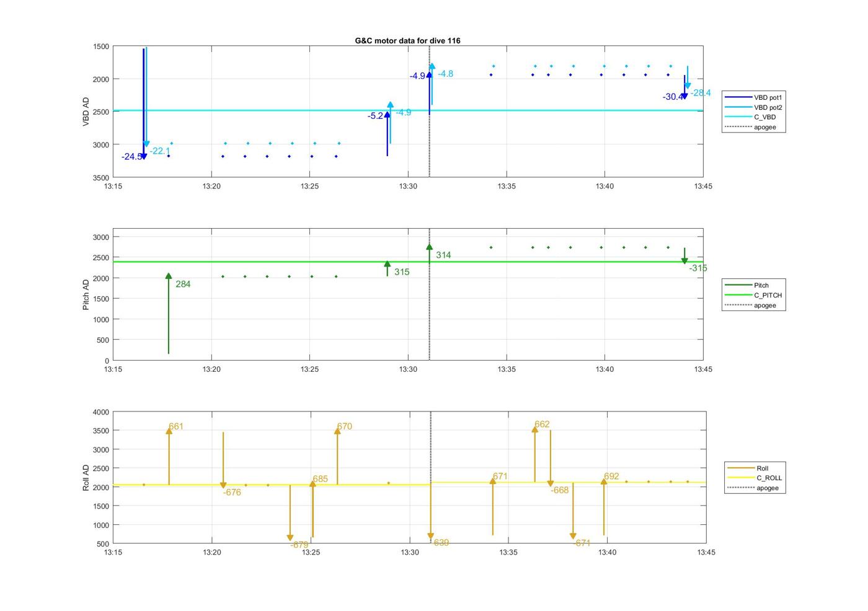Click the 'Roll AD' y-axis label
868x611 pixels.
pos(86,478)
